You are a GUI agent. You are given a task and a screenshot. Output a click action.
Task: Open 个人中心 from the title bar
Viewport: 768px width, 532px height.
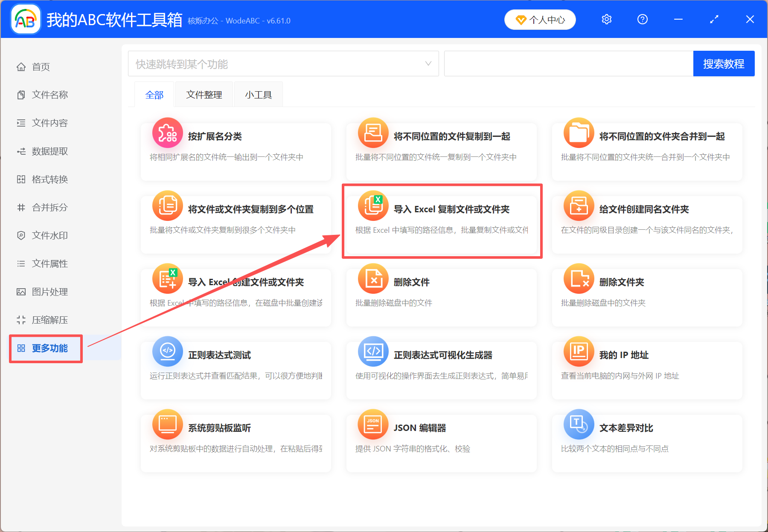(540, 19)
